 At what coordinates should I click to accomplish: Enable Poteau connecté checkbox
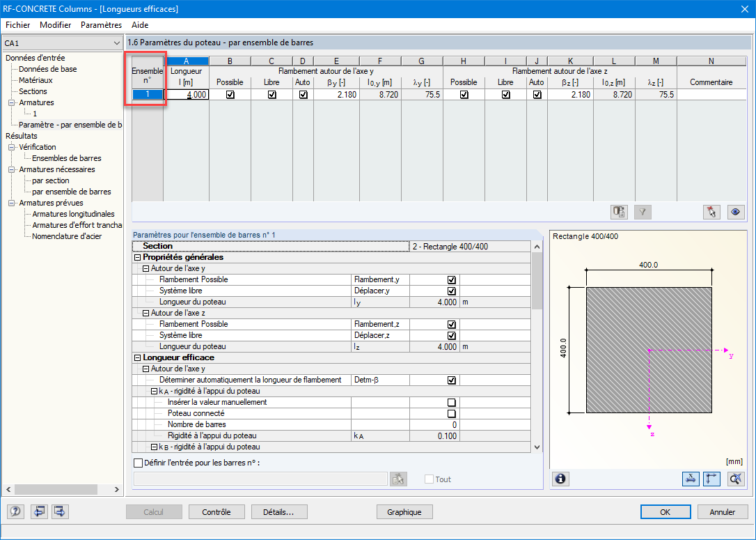(451, 414)
